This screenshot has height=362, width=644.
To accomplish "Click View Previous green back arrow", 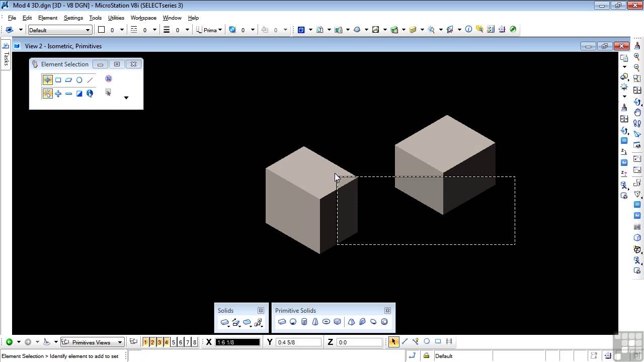I will point(9,342).
